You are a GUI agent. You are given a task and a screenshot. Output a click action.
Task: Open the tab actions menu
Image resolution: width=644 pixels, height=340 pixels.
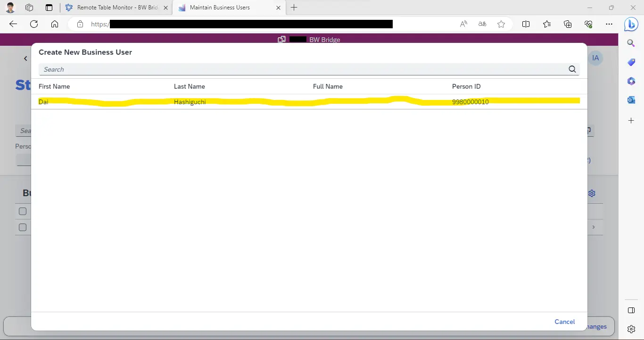click(x=49, y=8)
